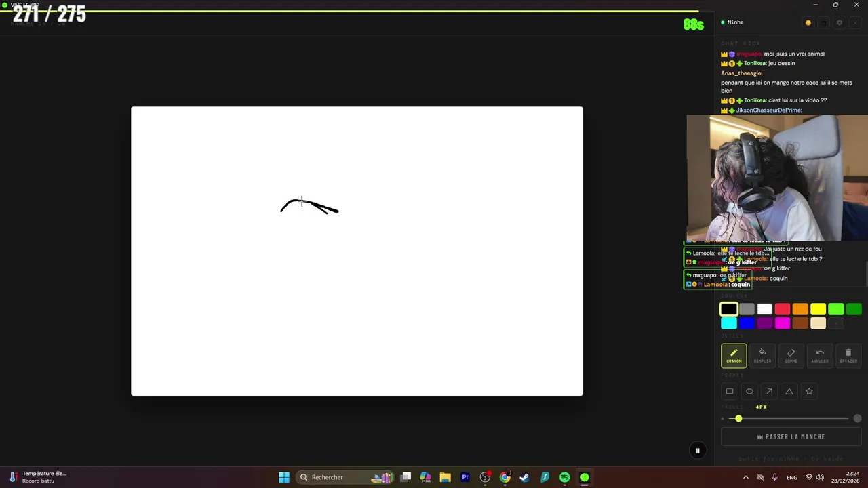Click the 88s round timer
Screen dimensions: 868x488
[x=694, y=25]
